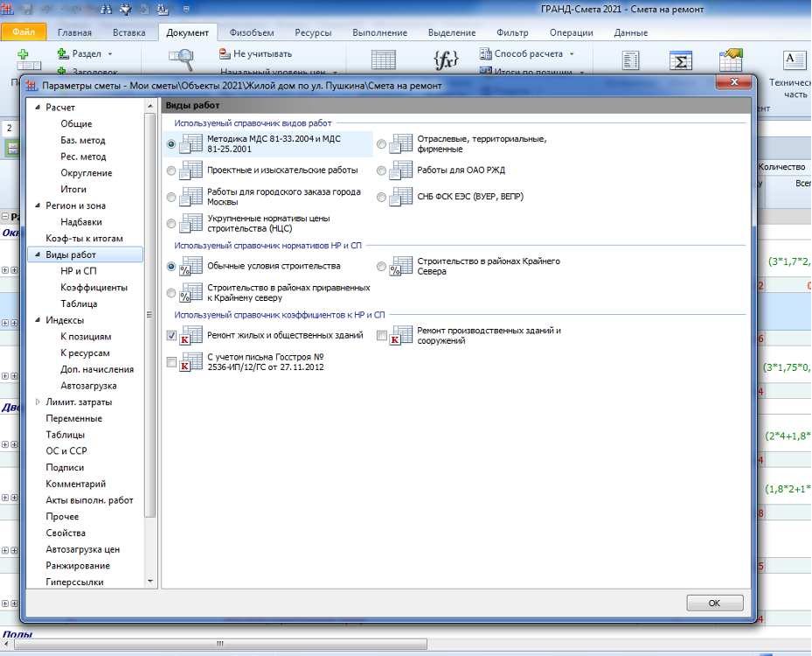
Task: Click the K icon for 'Ремонт производственных зданий'
Action: tap(401, 336)
